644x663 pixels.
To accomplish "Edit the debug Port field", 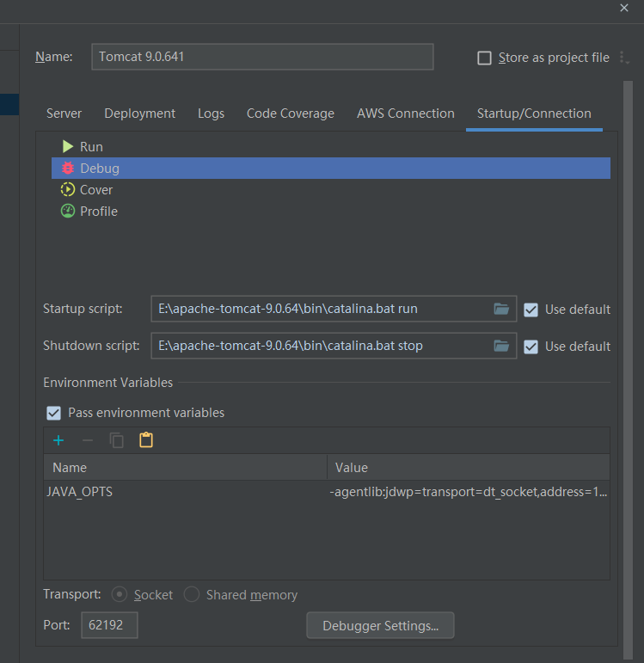I will point(109,625).
